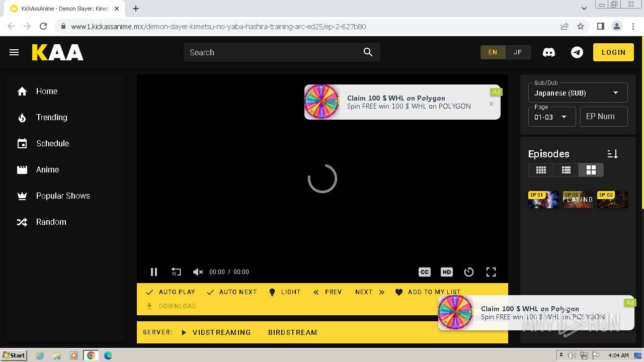Rewind video ten seconds
644x362 pixels.
click(x=176, y=272)
